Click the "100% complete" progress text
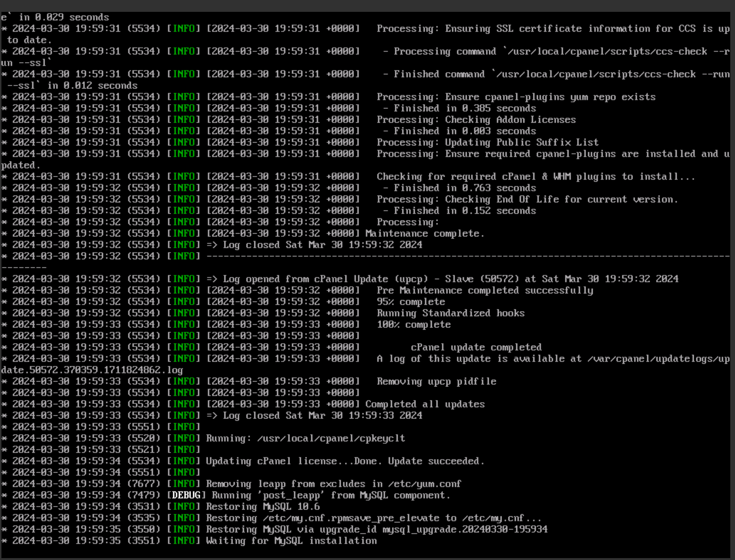This screenshot has width=735, height=560. click(414, 324)
